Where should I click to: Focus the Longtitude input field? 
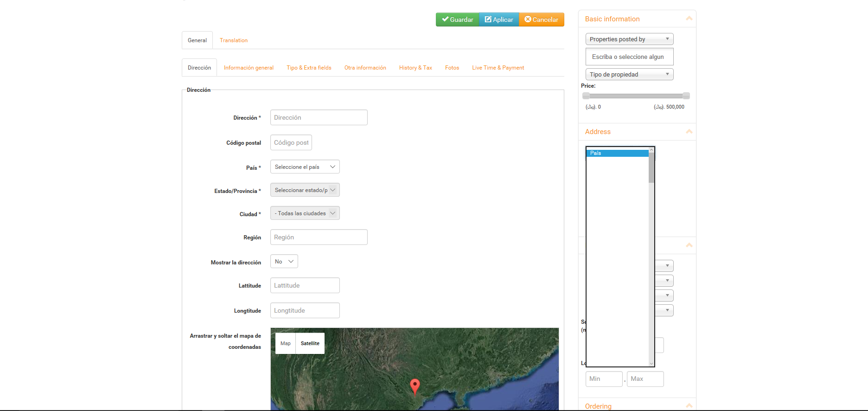[x=305, y=310]
